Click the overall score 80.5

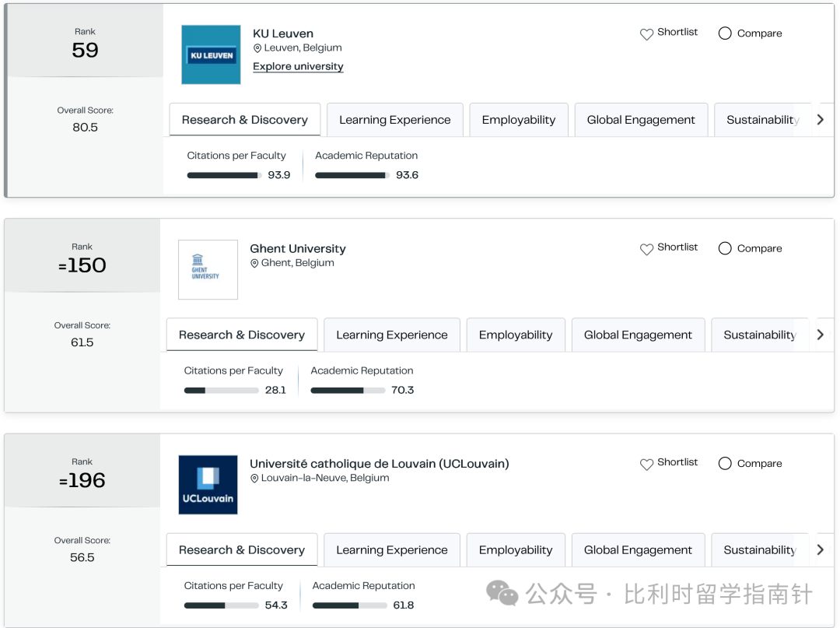(86, 128)
